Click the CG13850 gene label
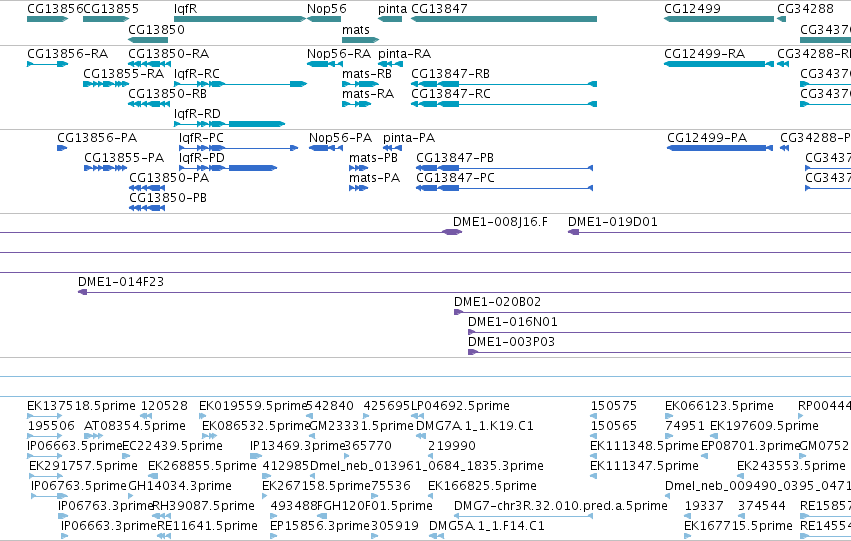The image size is (851, 541). tap(156, 29)
